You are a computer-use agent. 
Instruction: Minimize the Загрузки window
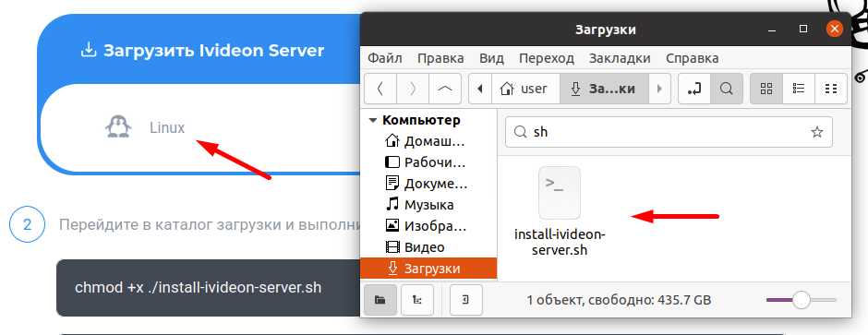coord(771,29)
